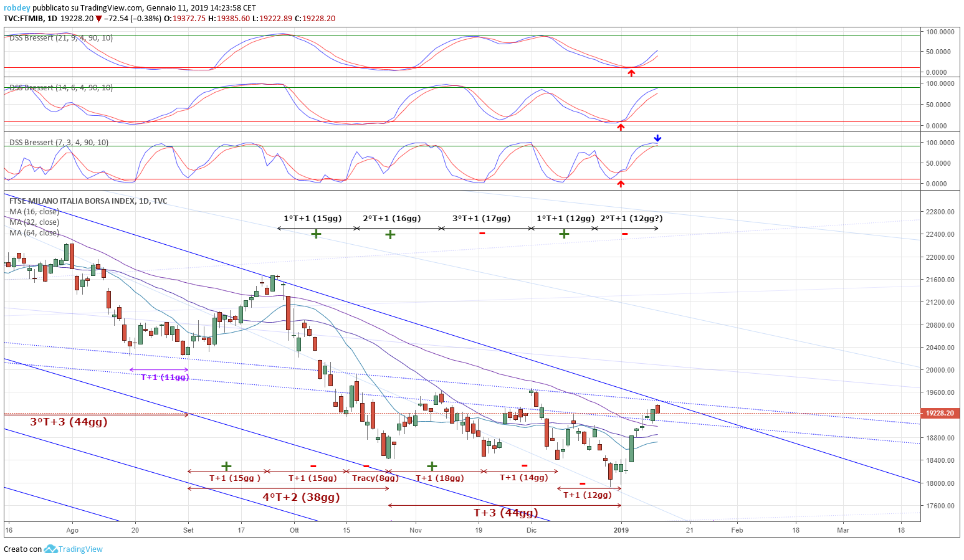Click the 2019 label on time axis
Screen dimensions: 964x560
[x=621, y=530]
